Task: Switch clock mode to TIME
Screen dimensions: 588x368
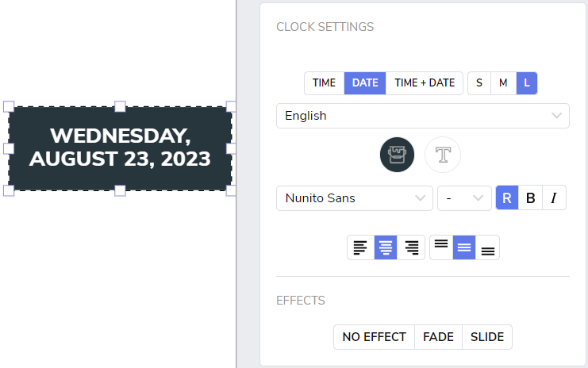Action: 324,82
